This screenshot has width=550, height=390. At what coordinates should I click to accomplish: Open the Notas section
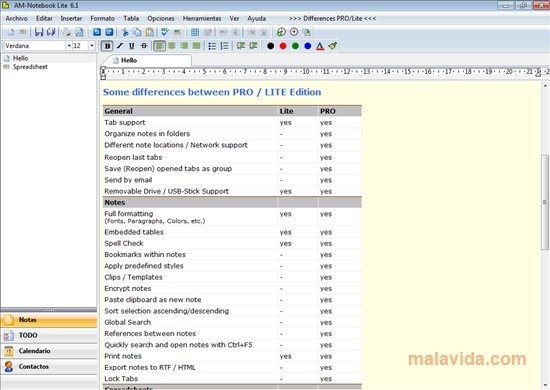click(49, 320)
